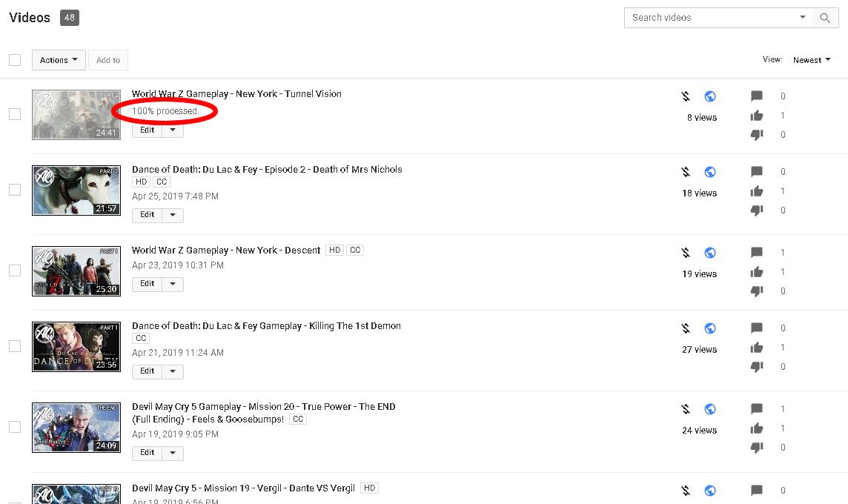Open Dance of Death Episode 2 title link
Screen dimensions: 848x504
[x=267, y=169]
